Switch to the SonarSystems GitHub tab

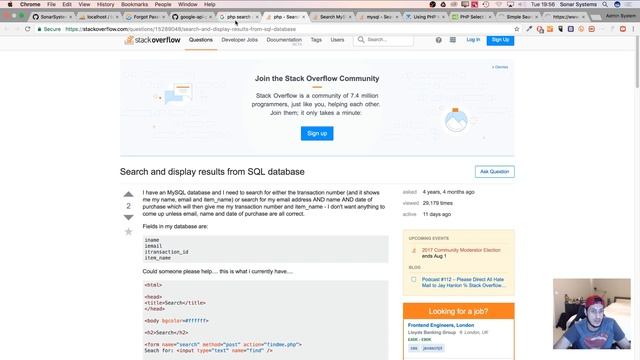51,17
